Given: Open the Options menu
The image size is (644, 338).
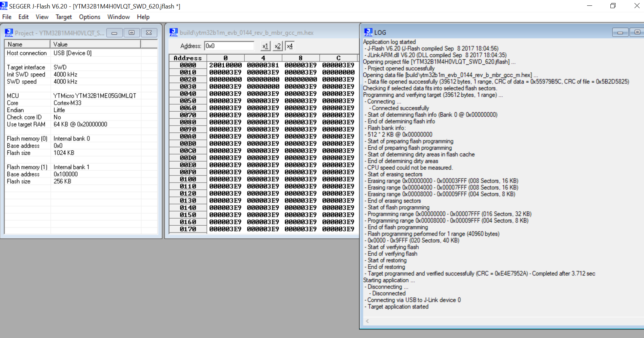Looking at the screenshot, I should point(89,17).
